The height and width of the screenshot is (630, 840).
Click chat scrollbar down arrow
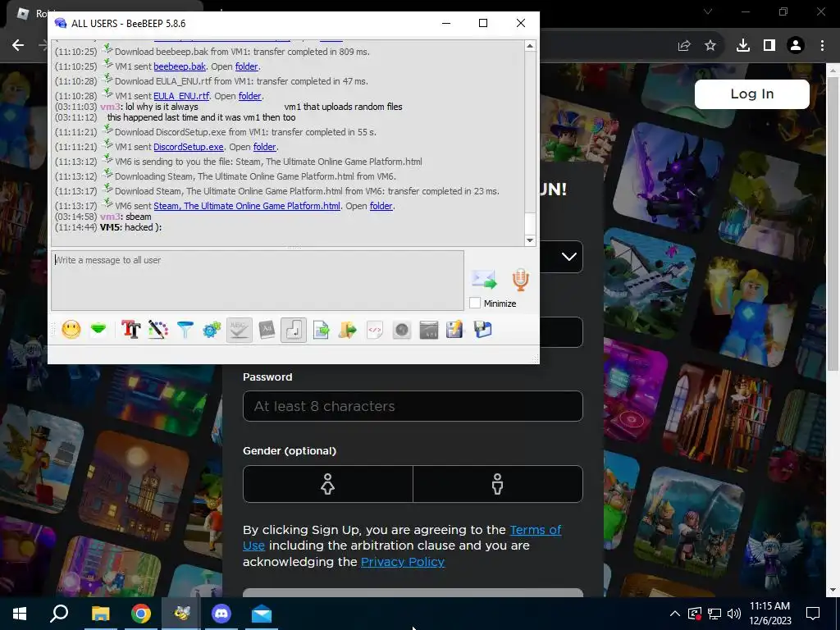point(530,240)
